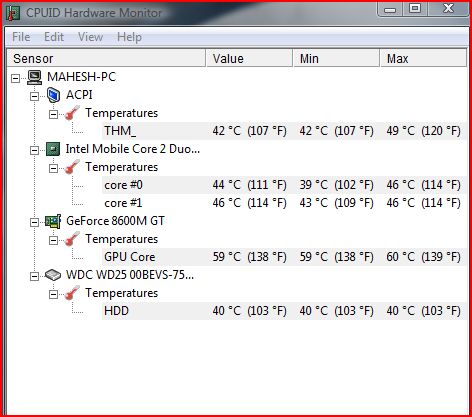Viewport: 472px width, 417px height.
Task: Select the core #1 sensor row
Action: click(x=284, y=203)
